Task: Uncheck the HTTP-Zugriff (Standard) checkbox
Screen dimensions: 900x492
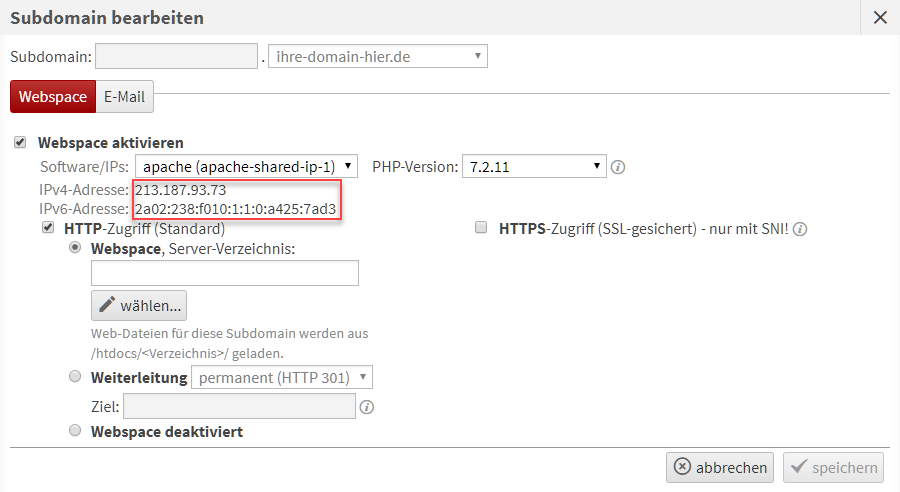Action: pyautogui.click(x=48, y=229)
